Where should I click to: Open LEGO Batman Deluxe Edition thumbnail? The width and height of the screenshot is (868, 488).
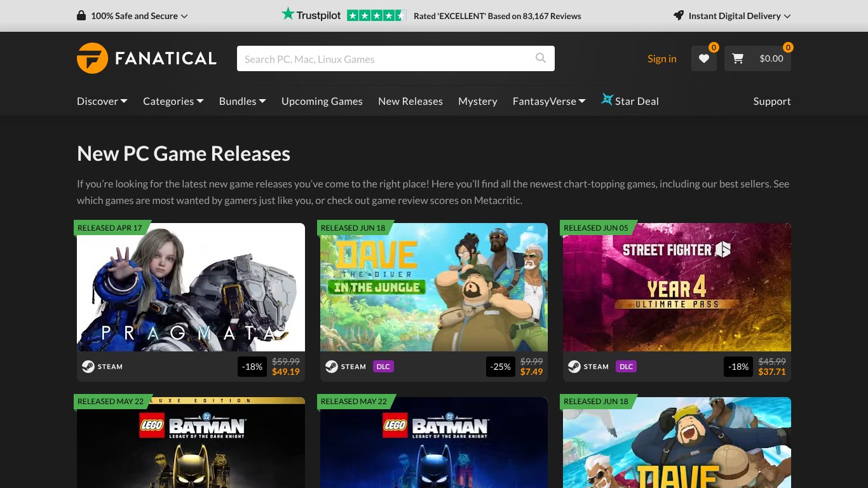point(191,443)
